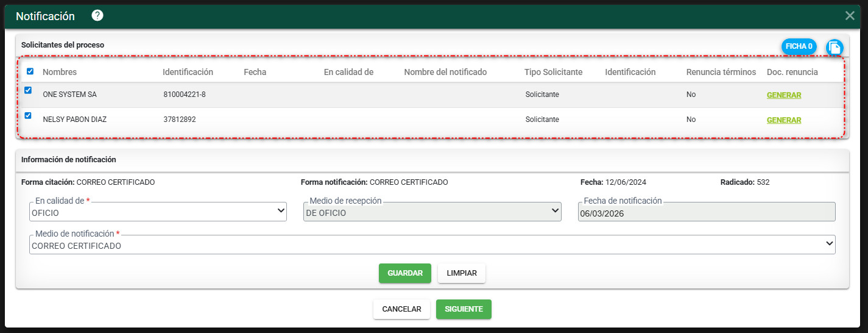Click the SIGUIENTE button
This screenshot has width=868, height=333.
464,309
